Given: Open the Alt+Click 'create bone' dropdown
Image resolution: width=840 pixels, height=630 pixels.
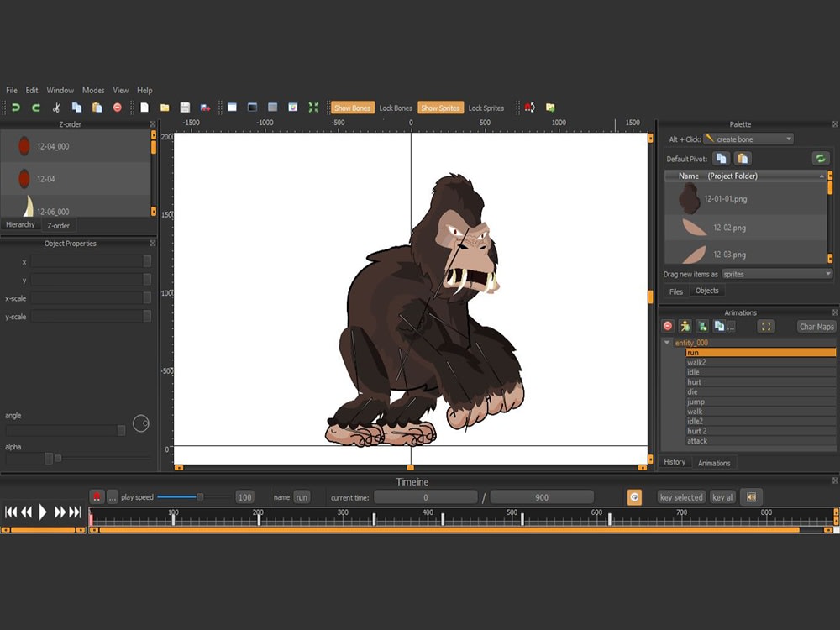Looking at the screenshot, I should click(x=748, y=139).
